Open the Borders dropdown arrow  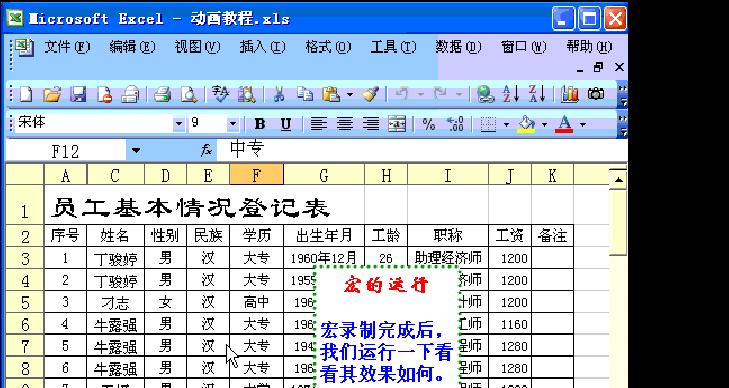point(506,125)
